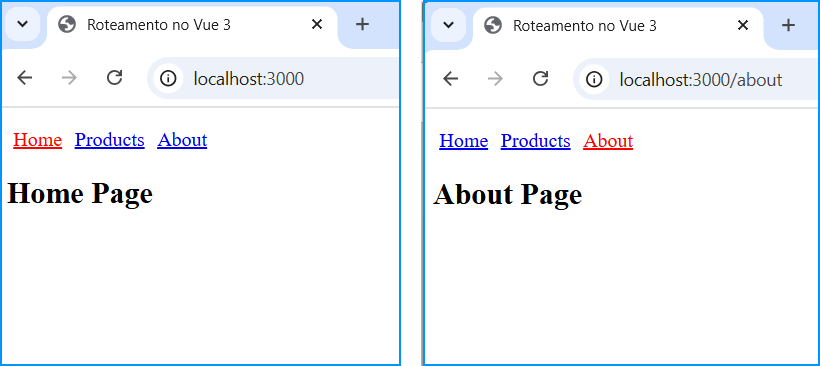
Task: Select the Home Page heading text
Action: tap(80, 193)
